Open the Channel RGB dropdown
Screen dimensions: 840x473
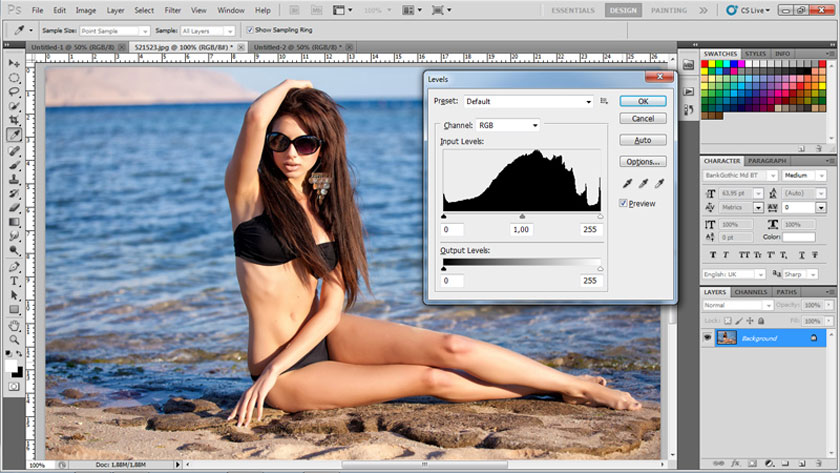[507, 125]
